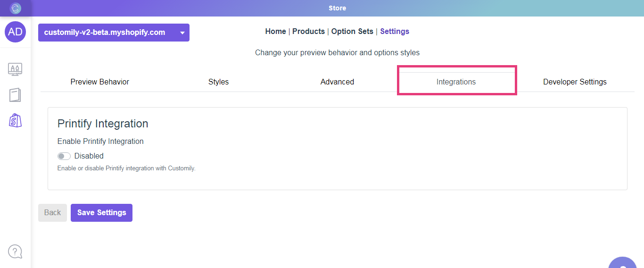Open the Products navigation link
The width and height of the screenshot is (644, 268).
308,32
